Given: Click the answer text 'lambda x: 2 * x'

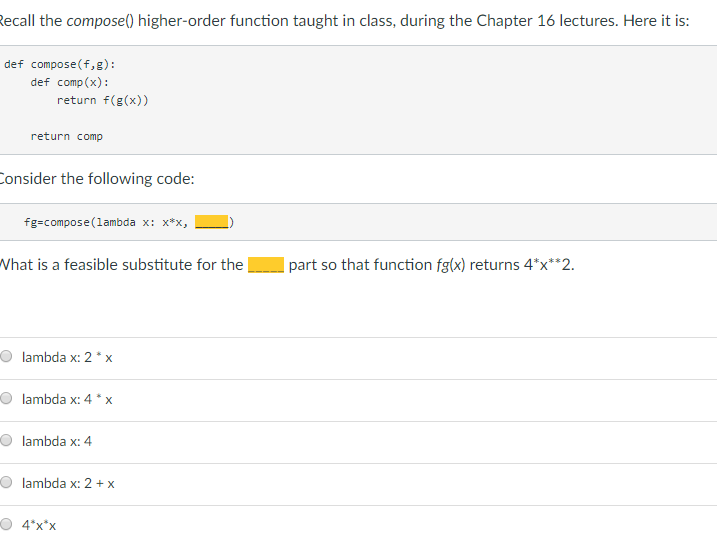Looking at the screenshot, I should (x=67, y=357).
